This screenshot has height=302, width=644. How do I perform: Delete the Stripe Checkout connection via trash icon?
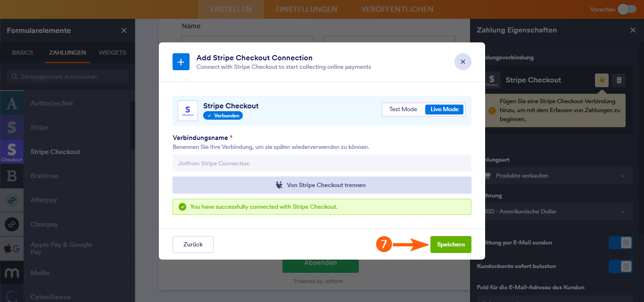(619, 80)
